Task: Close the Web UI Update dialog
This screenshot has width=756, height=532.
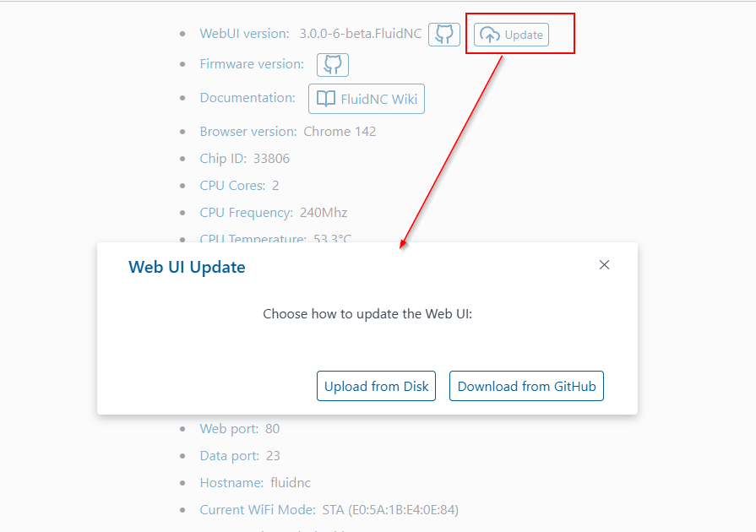Action: coord(604,264)
